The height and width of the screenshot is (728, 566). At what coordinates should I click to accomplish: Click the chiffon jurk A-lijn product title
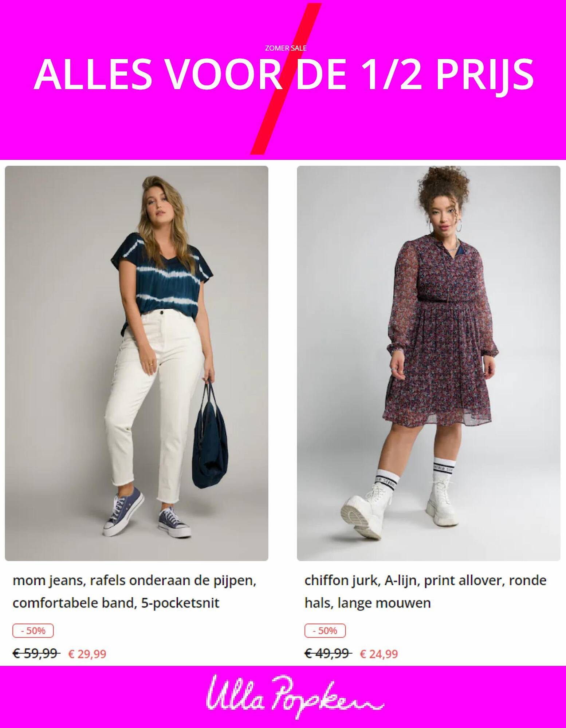(425, 591)
